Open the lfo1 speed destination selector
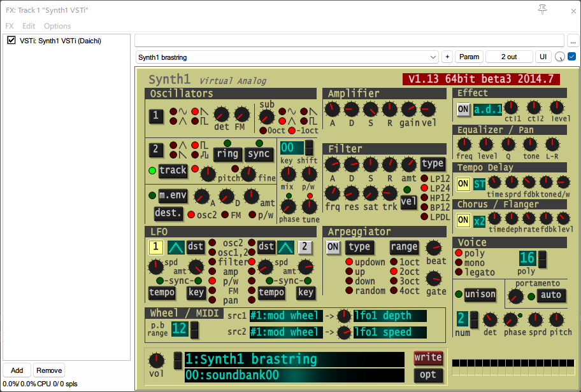This screenshot has height=392, width=581. coord(390,332)
